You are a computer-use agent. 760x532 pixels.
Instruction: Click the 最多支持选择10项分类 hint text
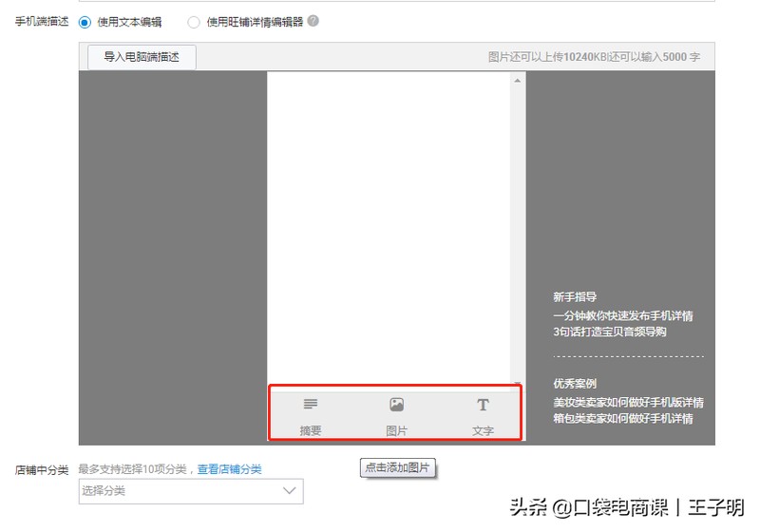[132, 469]
